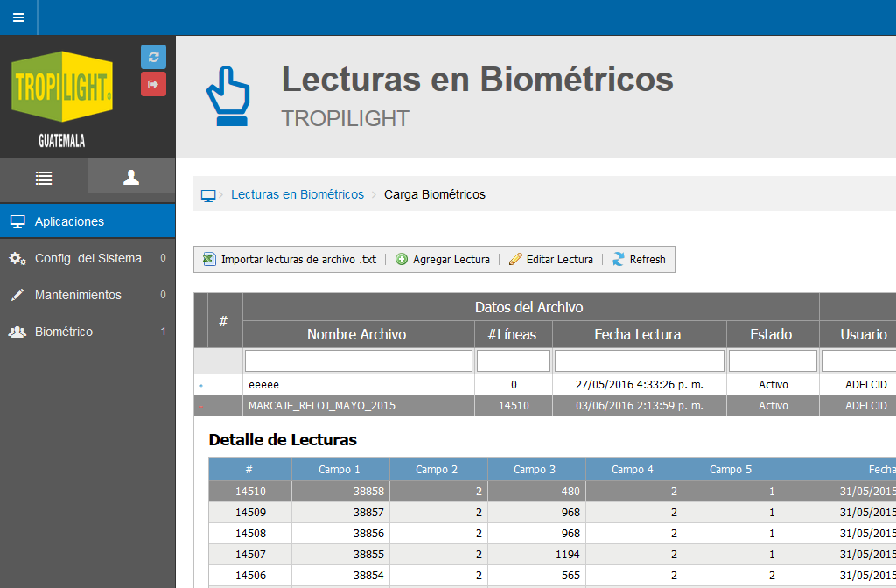Focus the #Líneas filter field

(513, 361)
